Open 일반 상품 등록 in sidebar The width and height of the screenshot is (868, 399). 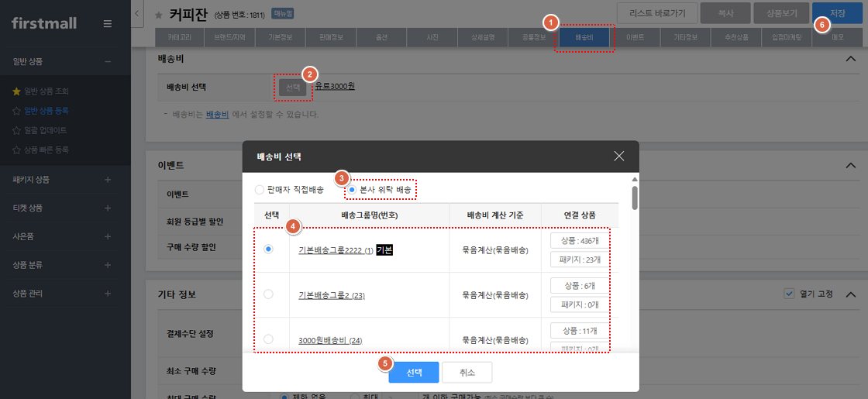46,111
